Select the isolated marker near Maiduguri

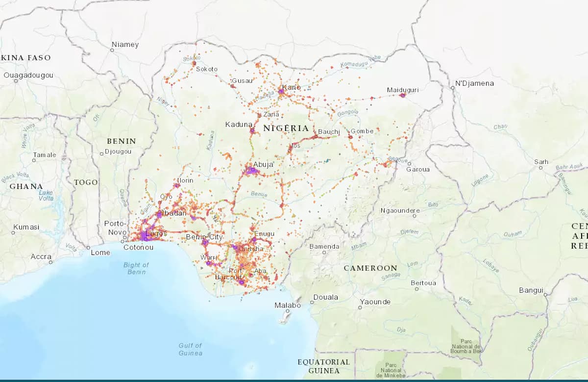point(403,95)
